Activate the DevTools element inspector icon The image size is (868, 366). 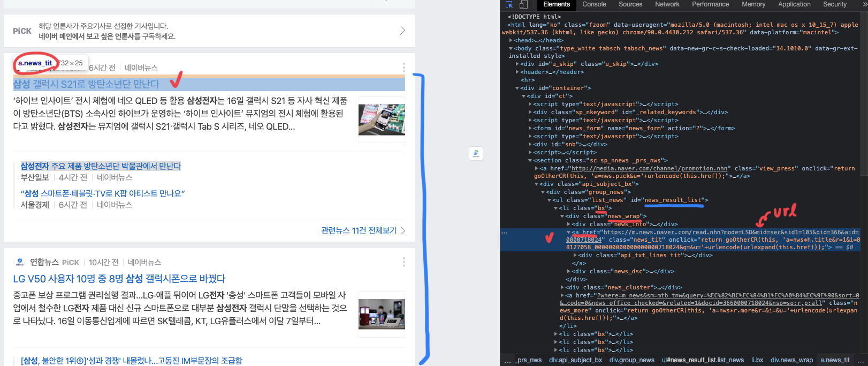click(509, 4)
